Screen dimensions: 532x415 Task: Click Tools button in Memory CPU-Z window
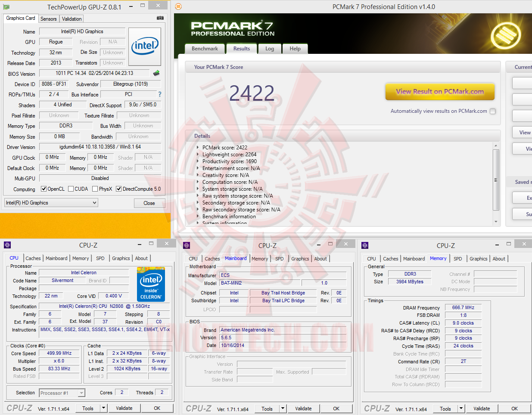[x=445, y=409]
